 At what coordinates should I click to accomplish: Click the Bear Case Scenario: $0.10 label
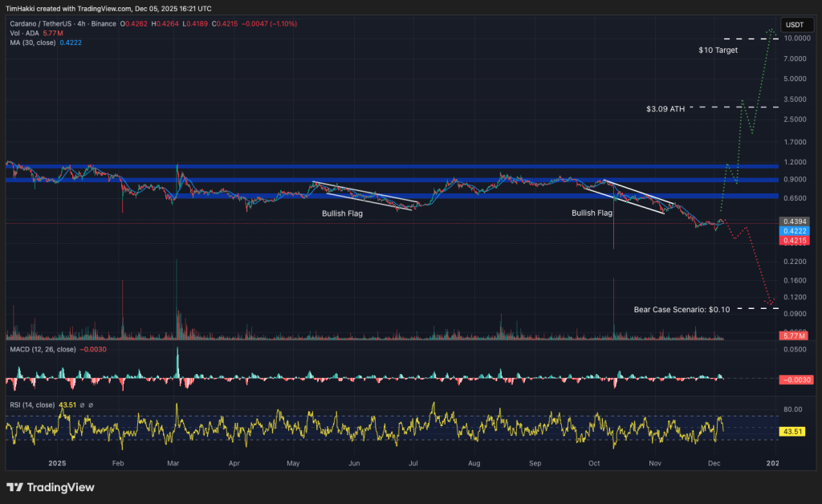click(x=681, y=309)
